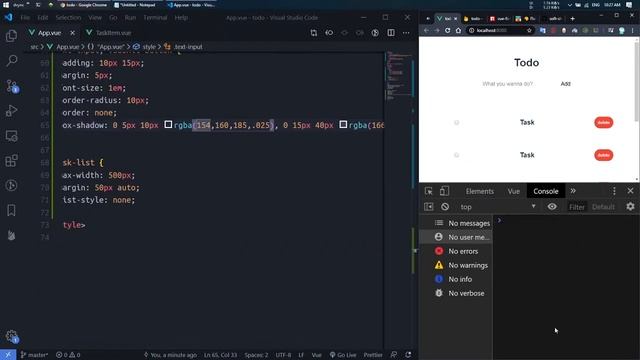Switch to the Elements tab in DevTools
This screenshot has height=360, width=640.
(480, 191)
